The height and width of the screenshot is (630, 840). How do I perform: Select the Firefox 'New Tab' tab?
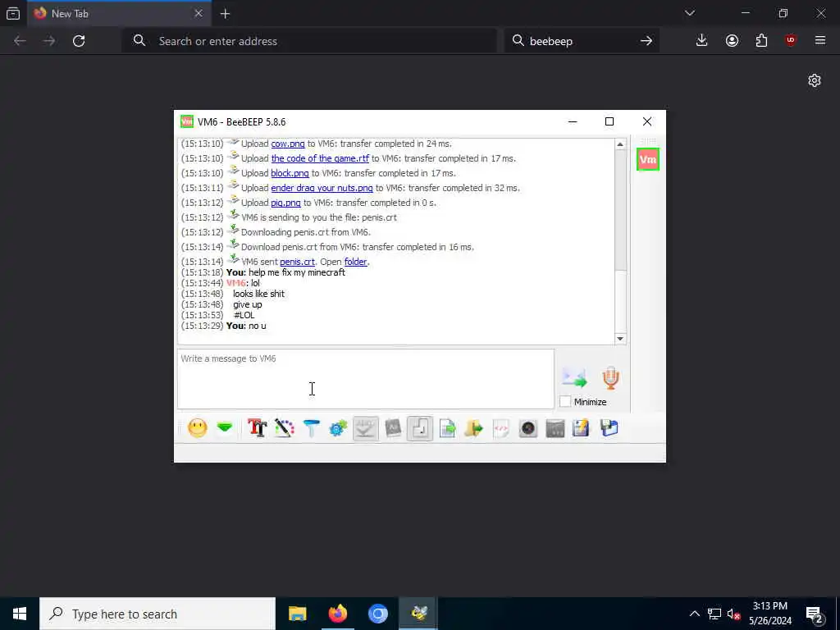(119, 13)
